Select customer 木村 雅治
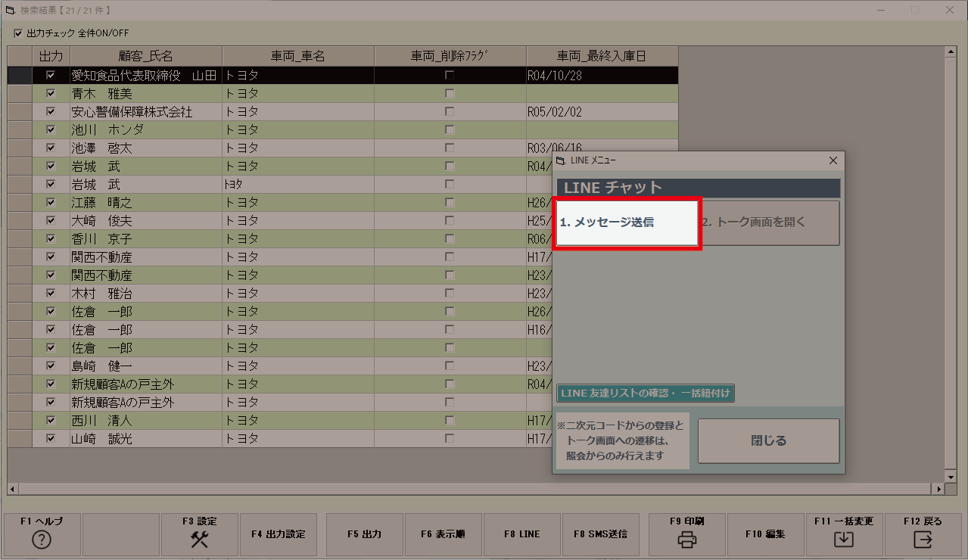This screenshot has height=560, width=968. point(146,294)
